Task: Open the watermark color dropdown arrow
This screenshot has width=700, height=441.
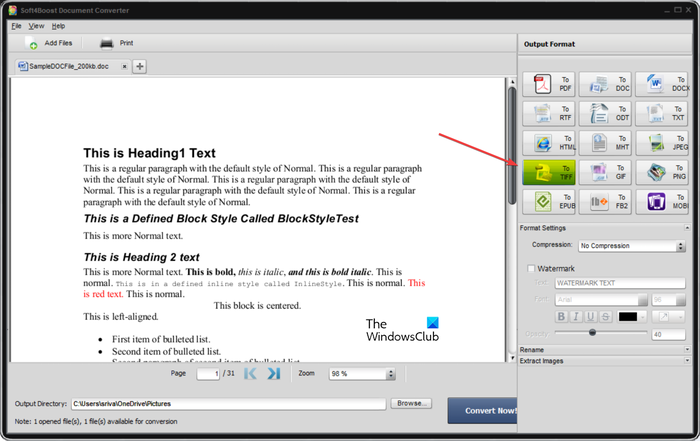Action: coord(643,317)
